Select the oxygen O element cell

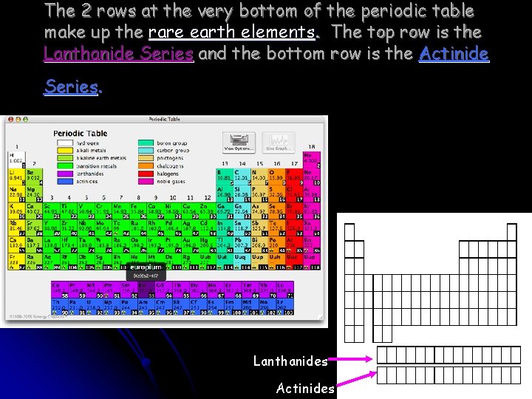tap(276, 177)
